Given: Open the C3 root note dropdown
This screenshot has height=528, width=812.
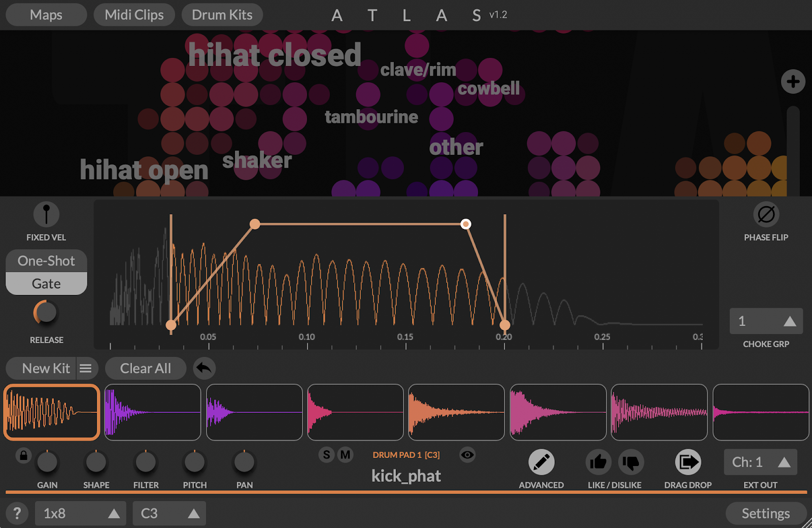Looking at the screenshot, I should point(170,513).
